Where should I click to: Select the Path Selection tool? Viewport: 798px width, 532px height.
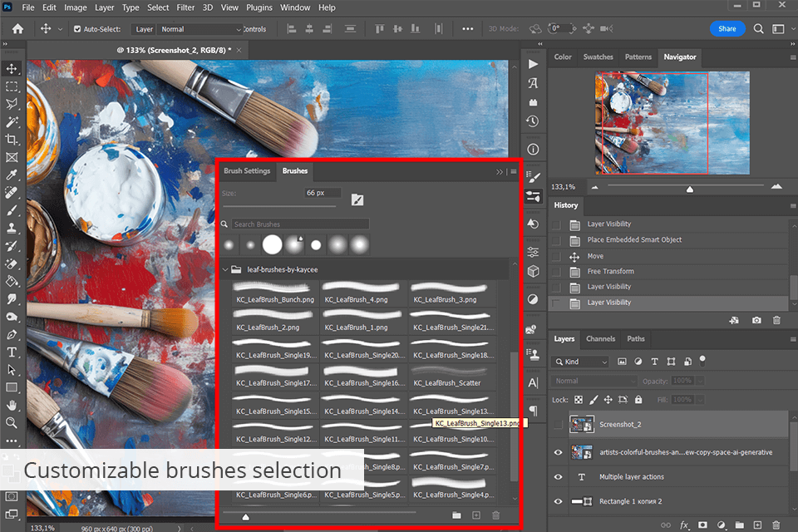[x=11, y=370]
